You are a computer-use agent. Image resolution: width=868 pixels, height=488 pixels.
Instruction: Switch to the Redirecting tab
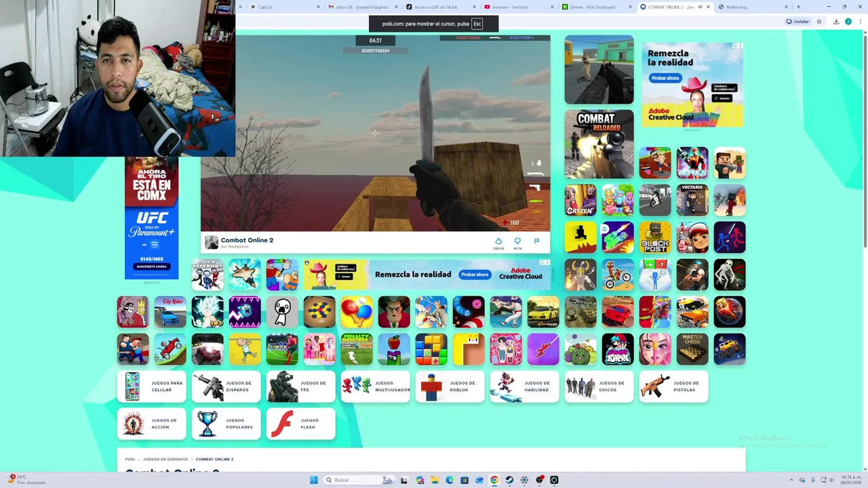753,7
